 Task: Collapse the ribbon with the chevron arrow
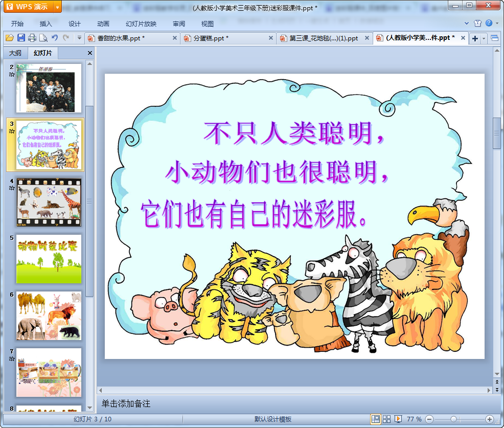click(467, 23)
